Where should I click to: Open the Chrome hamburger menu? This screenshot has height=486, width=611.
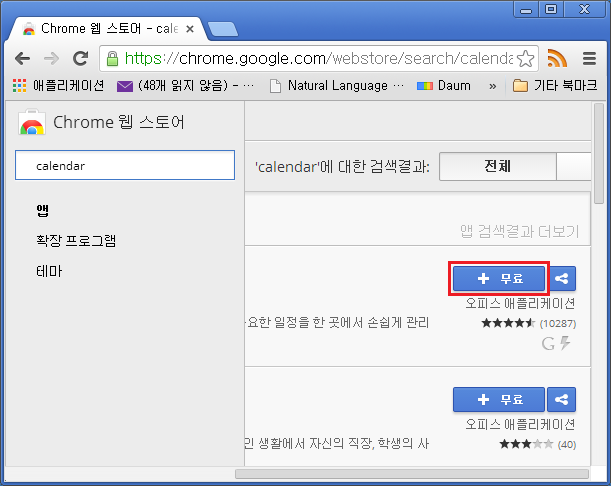click(x=589, y=58)
